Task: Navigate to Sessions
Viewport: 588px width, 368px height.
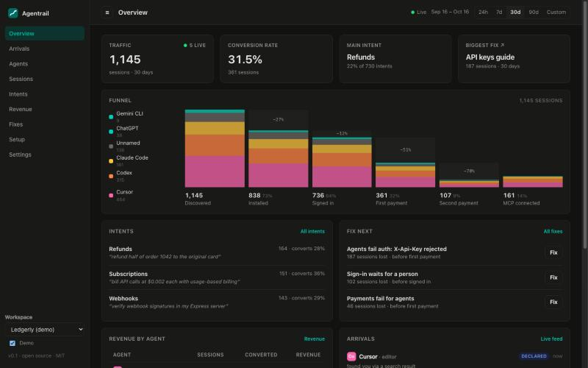Action: pos(45,79)
